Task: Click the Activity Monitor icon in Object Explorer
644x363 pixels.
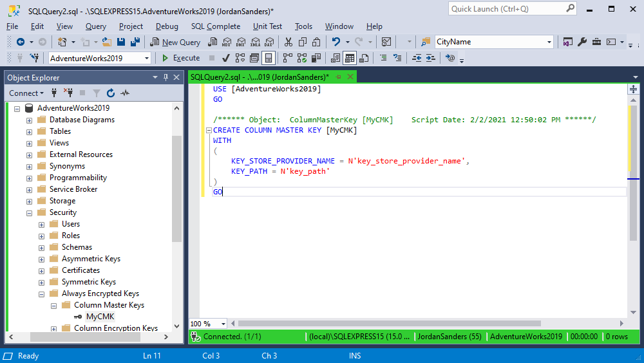Action: click(125, 93)
